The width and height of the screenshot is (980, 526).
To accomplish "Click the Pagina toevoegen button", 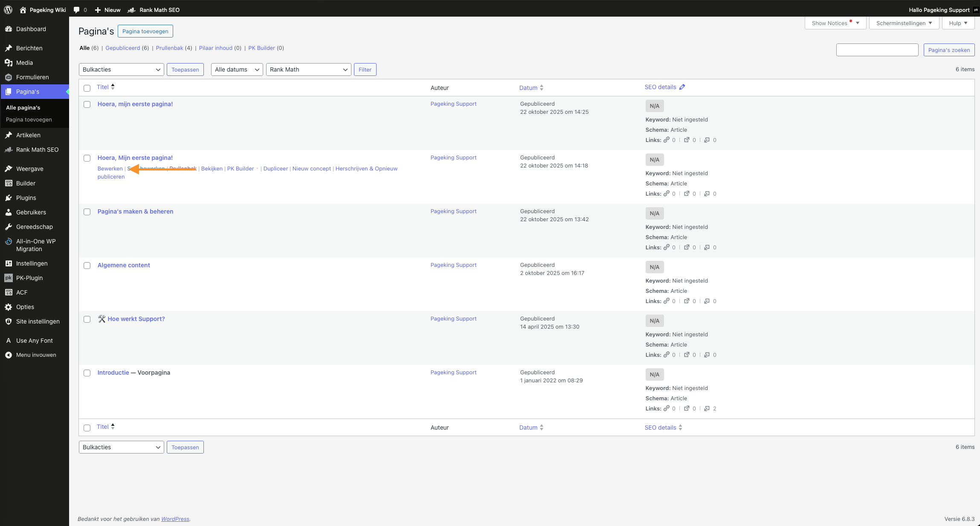I will pos(145,31).
